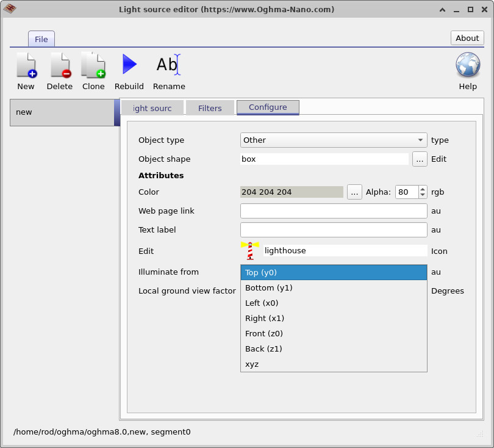Open the File tab
This screenshot has width=494, height=448.
pyautogui.click(x=41, y=38)
